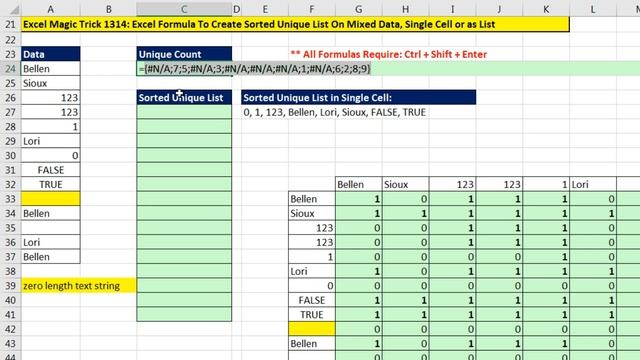Select cell I32 with 123 column label
This screenshot has width=640, height=360.
pyautogui.click(x=453, y=184)
